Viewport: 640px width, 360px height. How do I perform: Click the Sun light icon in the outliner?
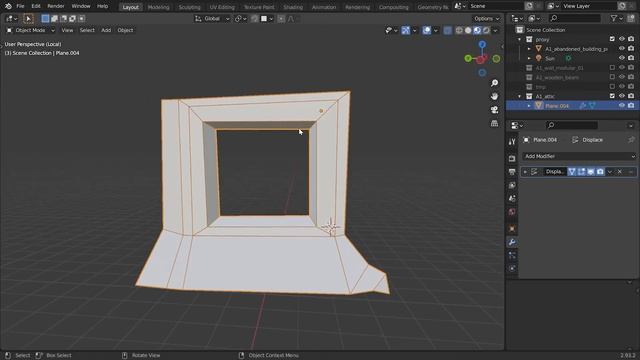click(x=538, y=58)
